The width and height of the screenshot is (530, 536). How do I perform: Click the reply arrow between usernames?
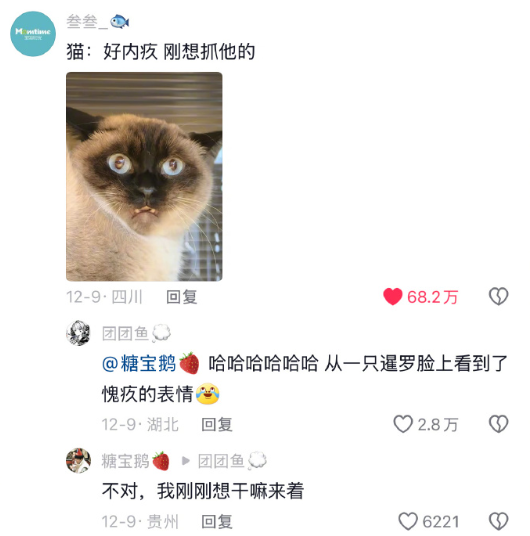pyautogui.click(x=186, y=461)
